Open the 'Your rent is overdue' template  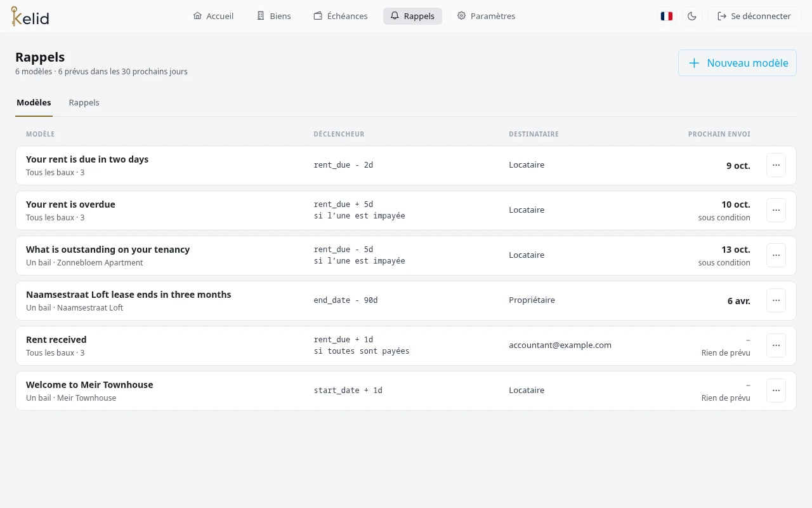[x=406, y=210]
